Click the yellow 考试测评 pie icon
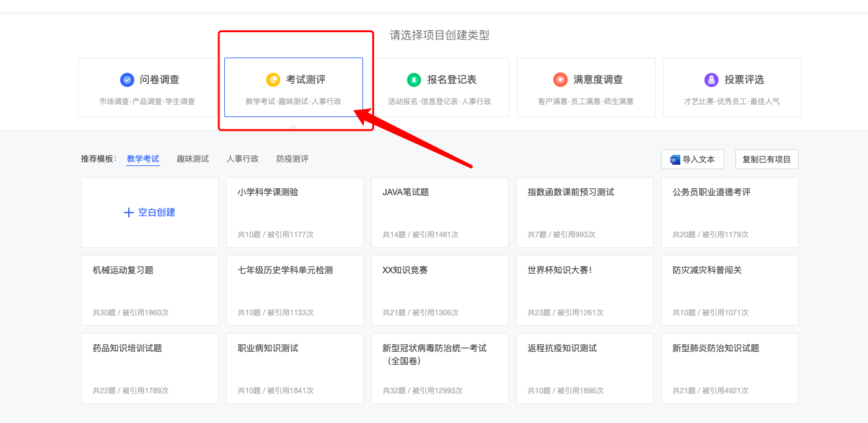 coord(273,80)
